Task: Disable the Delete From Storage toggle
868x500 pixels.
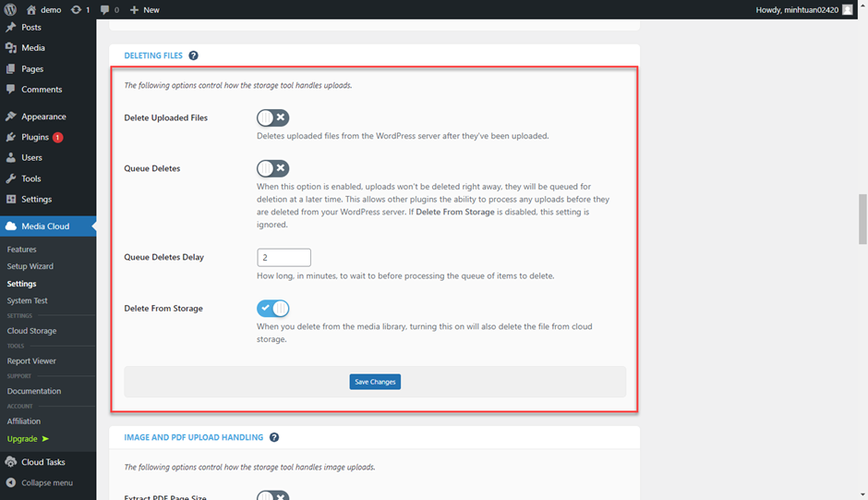Action: pos(273,308)
